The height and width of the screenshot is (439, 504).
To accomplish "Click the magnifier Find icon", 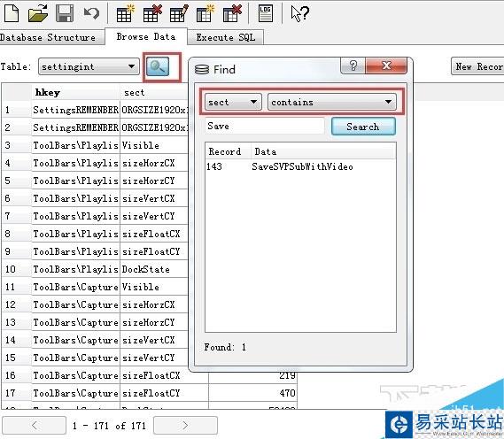I will [158, 66].
